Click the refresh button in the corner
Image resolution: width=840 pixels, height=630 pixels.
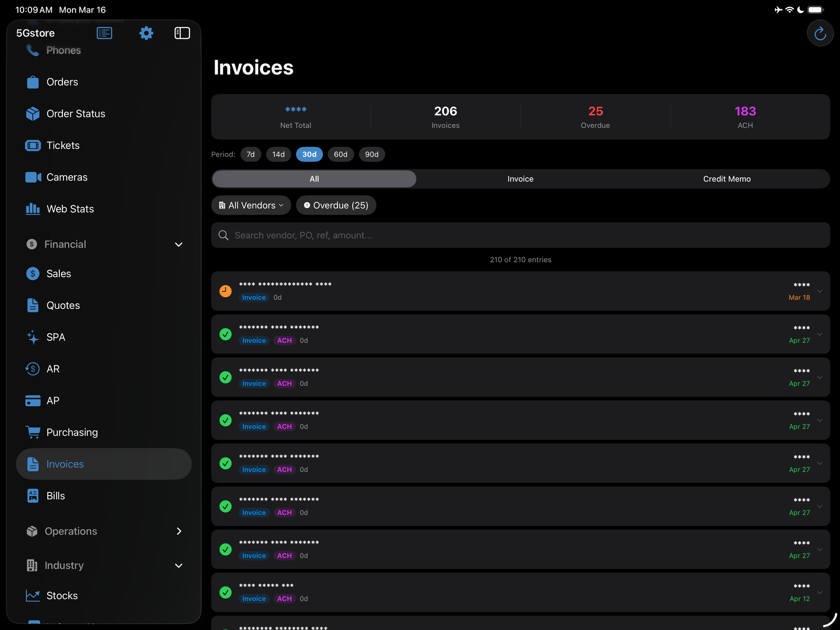(820, 33)
